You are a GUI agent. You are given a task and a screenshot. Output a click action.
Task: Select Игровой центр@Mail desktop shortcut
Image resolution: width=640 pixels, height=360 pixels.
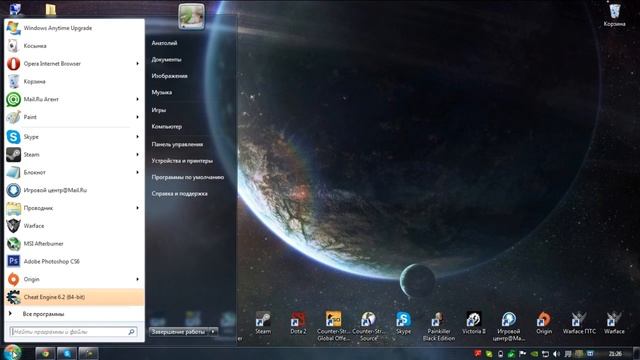(509, 326)
